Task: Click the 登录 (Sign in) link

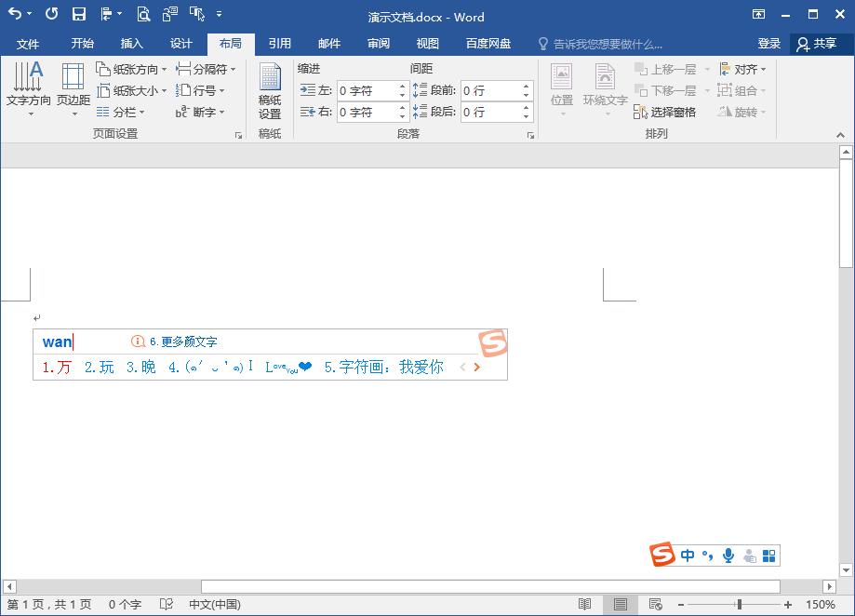Action: 770,43
